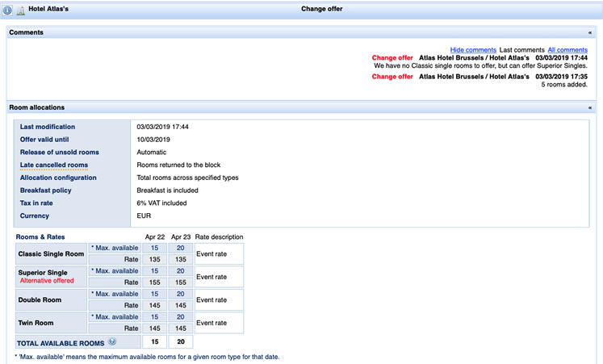Screen dimensions: 603x364
Task: Click the Change offer page title
Action: coord(322,9)
